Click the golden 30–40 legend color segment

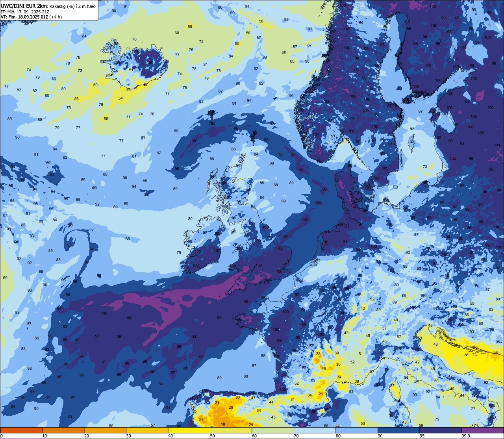pyautogui.click(x=147, y=430)
